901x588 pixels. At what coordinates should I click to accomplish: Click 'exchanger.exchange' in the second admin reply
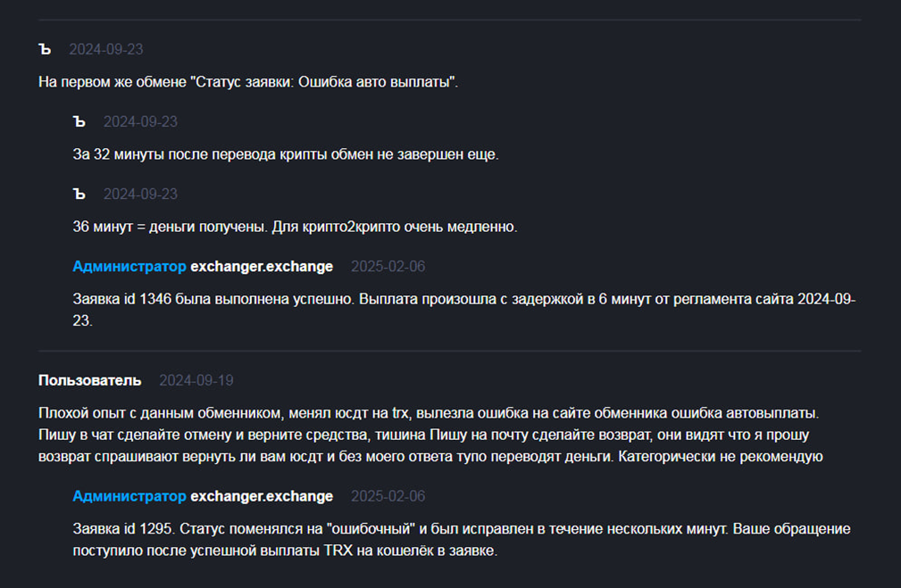262,496
